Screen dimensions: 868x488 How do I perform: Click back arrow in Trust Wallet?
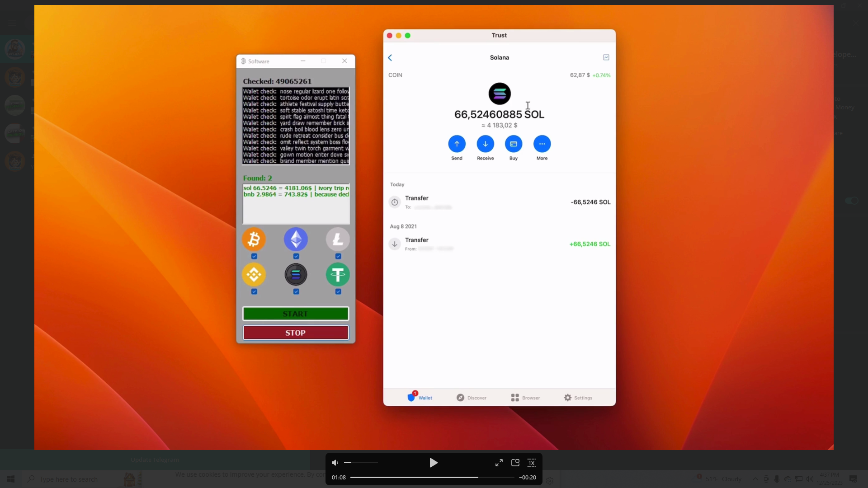point(390,56)
